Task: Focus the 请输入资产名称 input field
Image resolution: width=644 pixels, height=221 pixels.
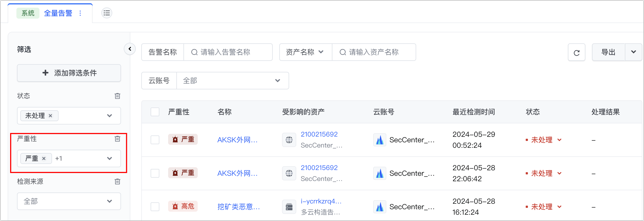Action: click(374, 52)
